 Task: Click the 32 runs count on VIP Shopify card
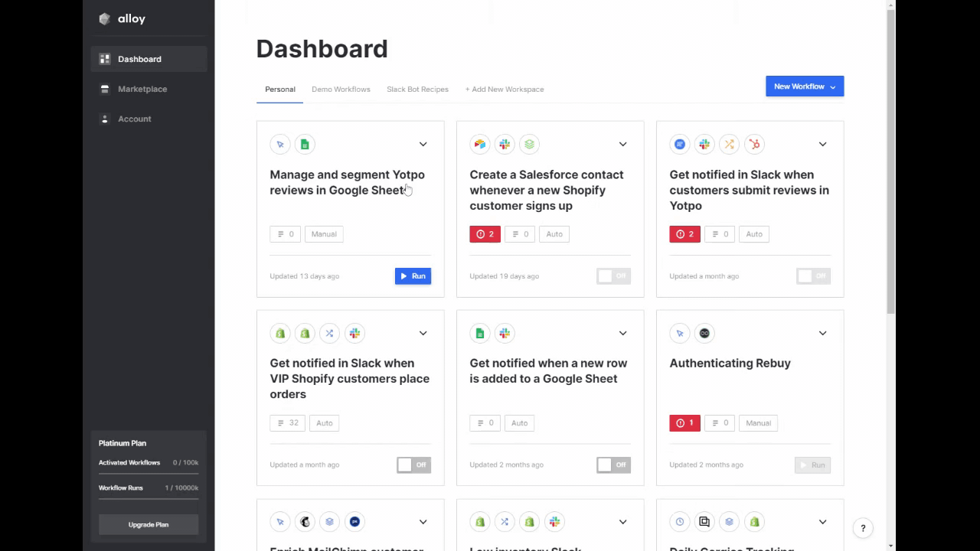287,422
